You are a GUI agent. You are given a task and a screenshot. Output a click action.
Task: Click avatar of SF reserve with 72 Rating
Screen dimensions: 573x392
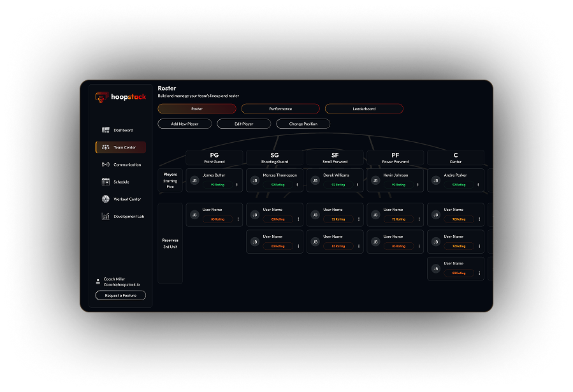click(x=316, y=215)
